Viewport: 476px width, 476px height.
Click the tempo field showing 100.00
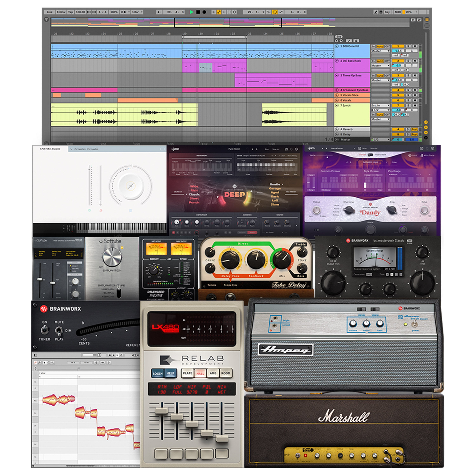[80, 12]
